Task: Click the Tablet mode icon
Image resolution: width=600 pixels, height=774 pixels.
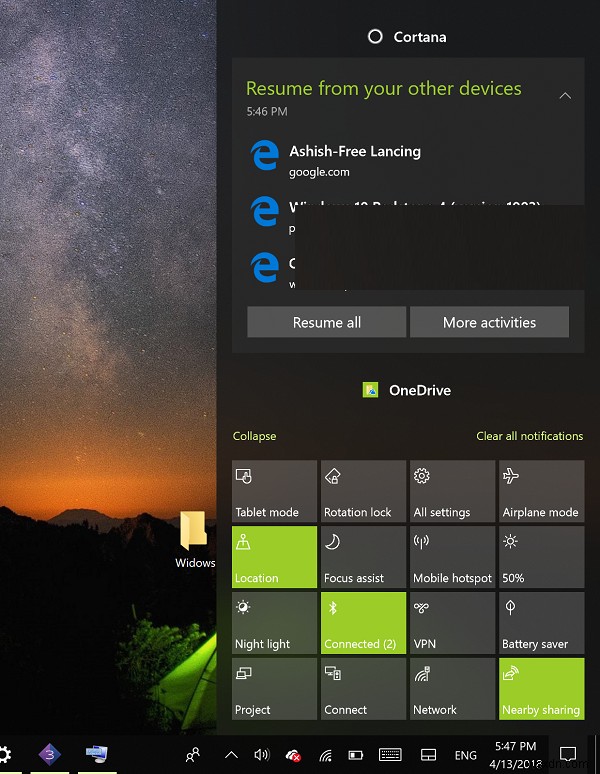Action: coord(244,476)
